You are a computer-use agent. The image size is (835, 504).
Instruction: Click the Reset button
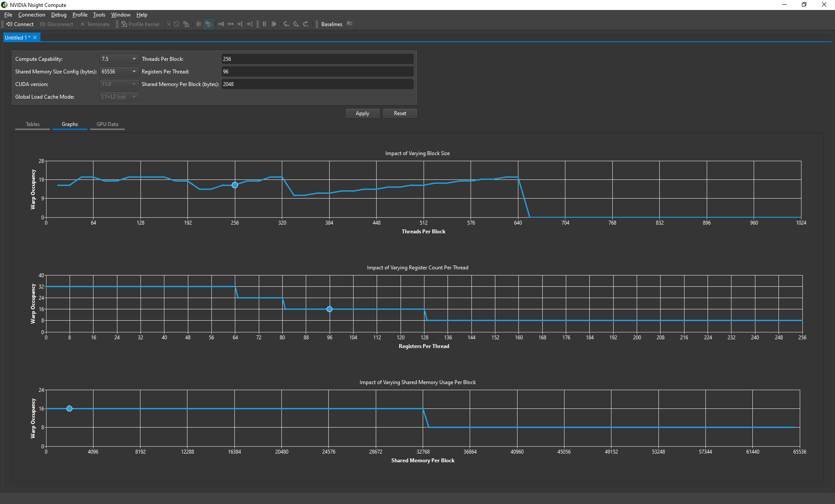click(x=400, y=113)
